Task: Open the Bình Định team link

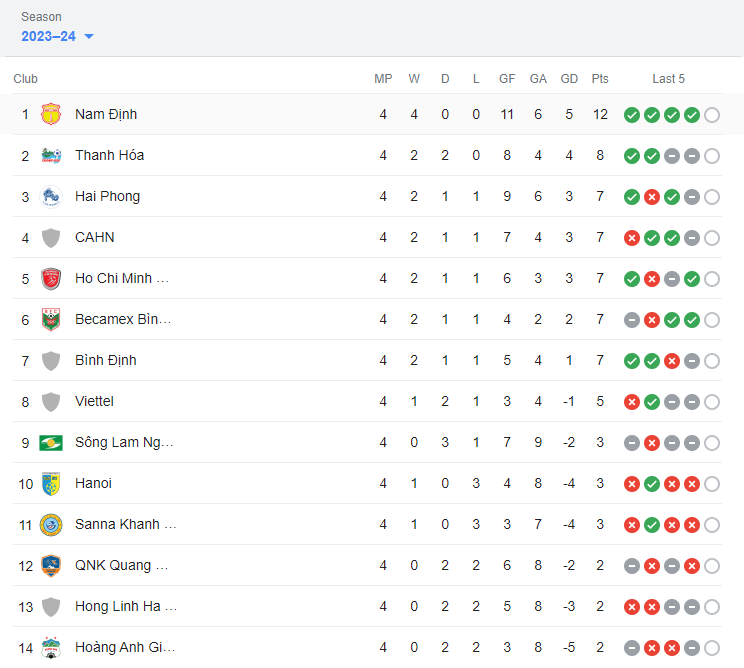Action: coord(105,361)
